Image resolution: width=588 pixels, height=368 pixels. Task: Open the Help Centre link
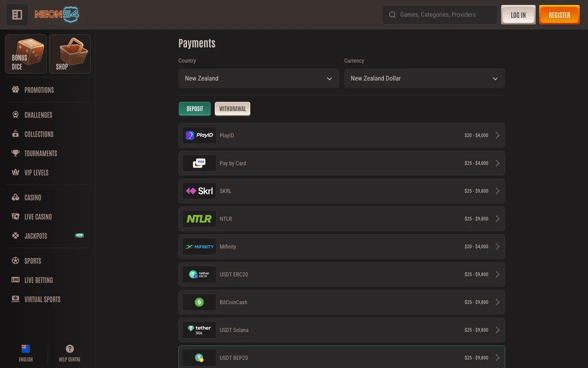coord(70,353)
